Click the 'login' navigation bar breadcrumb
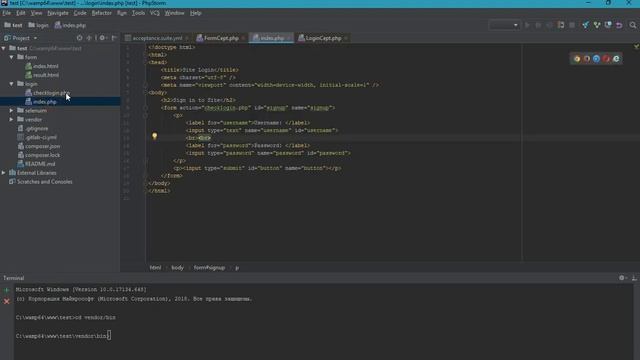This screenshot has height=360, width=640. (x=38, y=25)
